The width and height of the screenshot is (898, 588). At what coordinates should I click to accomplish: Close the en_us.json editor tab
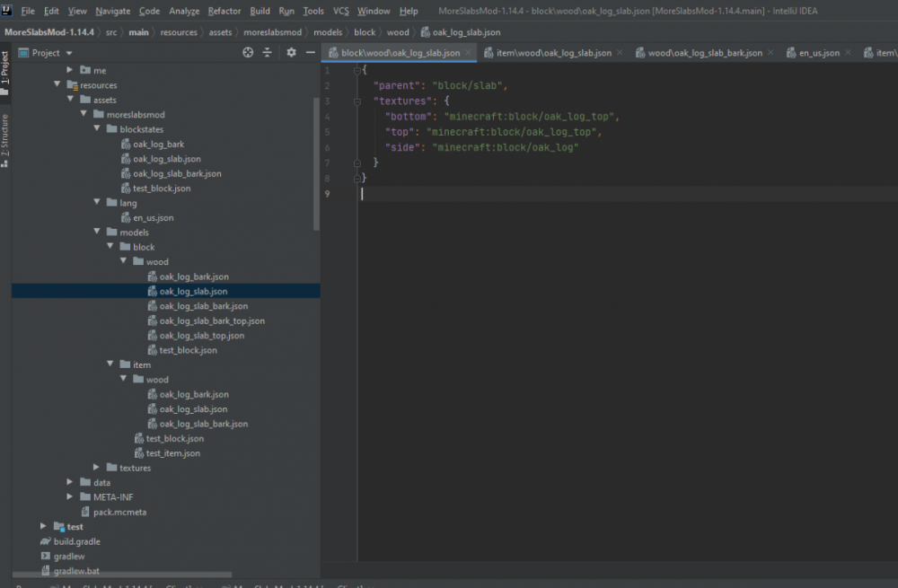pos(849,53)
